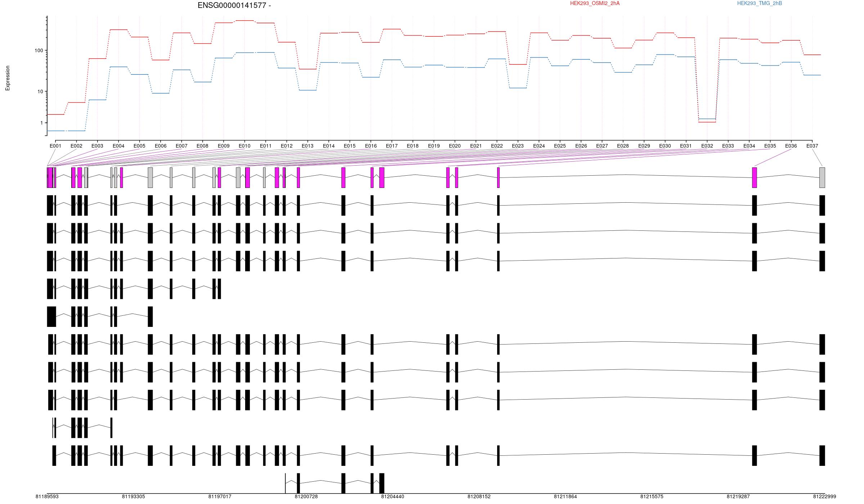Click genomic coordinate 81211864

point(566,496)
